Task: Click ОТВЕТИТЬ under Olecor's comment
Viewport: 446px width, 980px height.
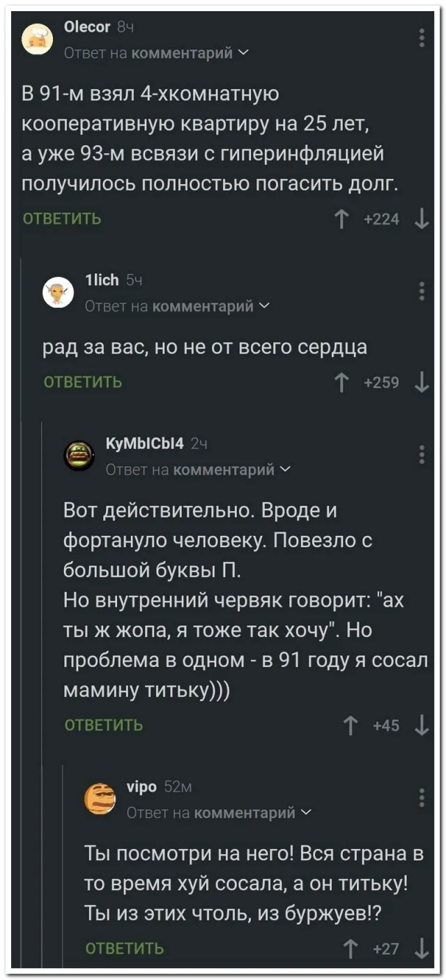Action: point(62,220)
